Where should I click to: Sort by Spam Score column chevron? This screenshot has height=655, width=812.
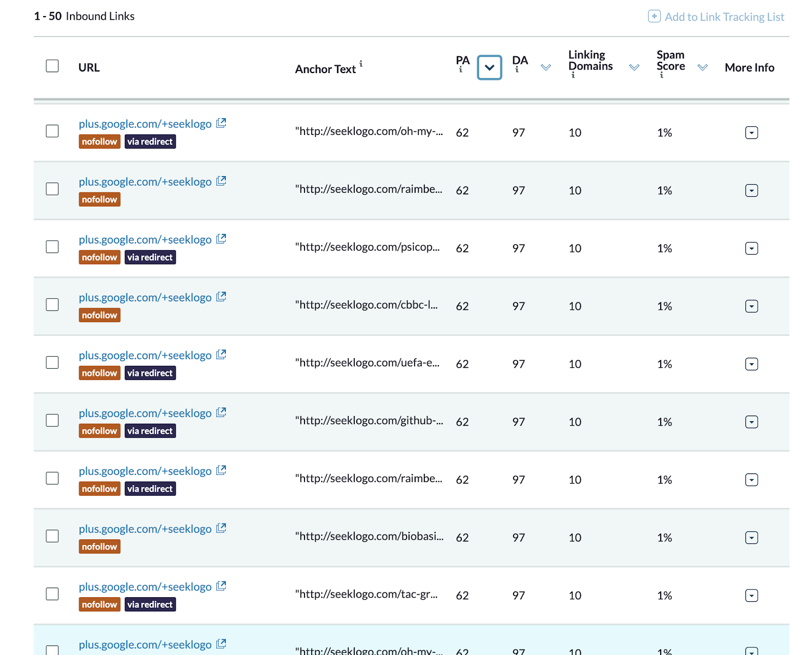click(702, 67)
